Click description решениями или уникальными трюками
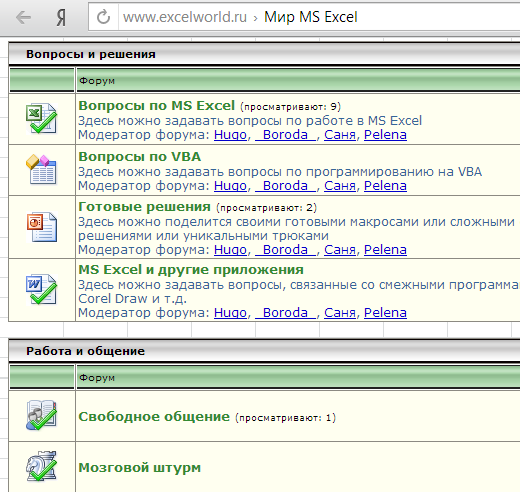 click(203, 236)
